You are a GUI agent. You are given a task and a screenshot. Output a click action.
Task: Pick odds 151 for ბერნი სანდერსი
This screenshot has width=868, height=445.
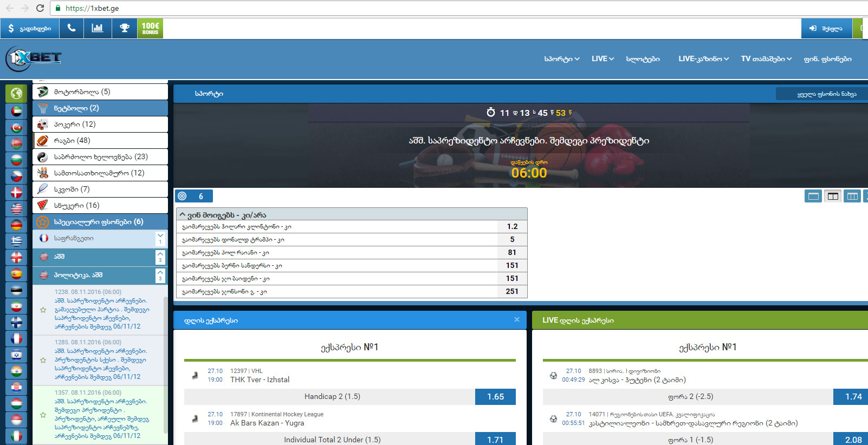point(512,266)
